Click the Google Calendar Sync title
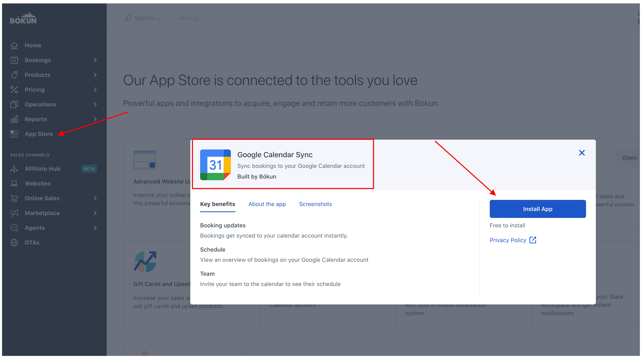Image resolution: width=644 pixels, height=360 pixels. tap(275, 155)
